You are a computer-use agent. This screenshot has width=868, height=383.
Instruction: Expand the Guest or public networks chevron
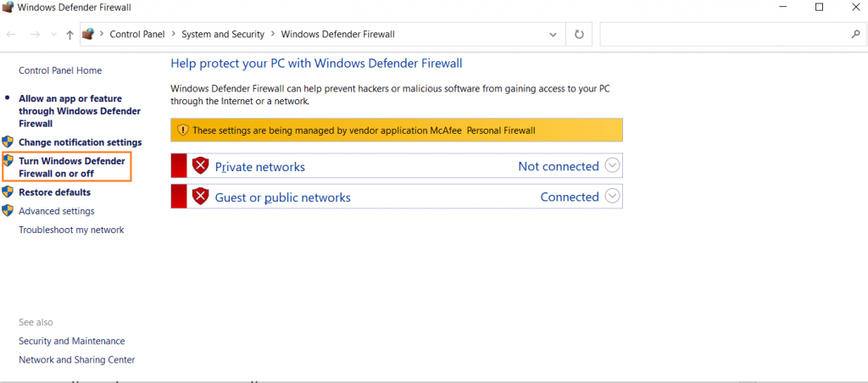pos(613,197)
